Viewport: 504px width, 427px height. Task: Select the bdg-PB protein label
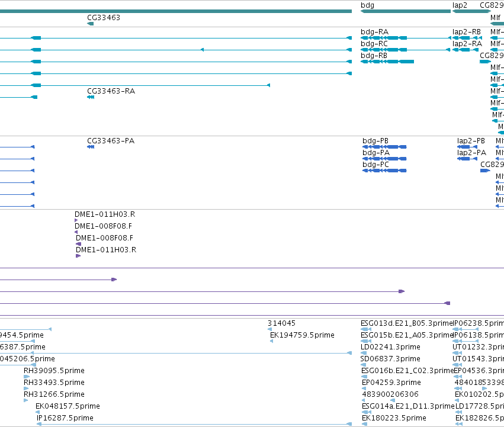(x=375, y=141)
